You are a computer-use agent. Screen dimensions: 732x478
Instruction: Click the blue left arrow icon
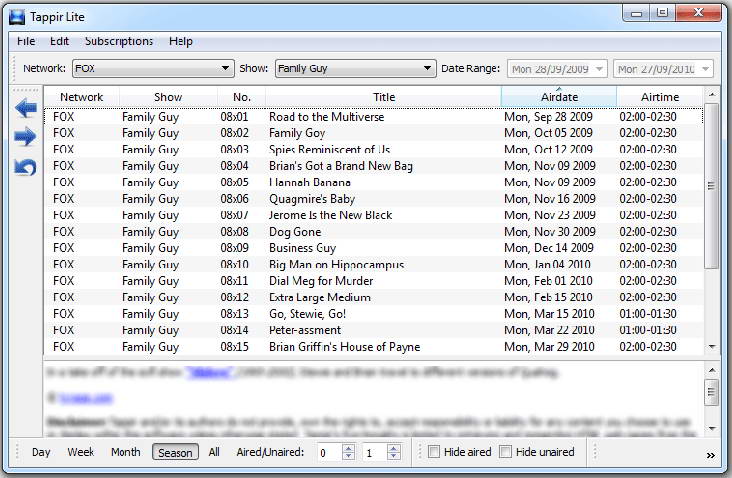tap(26, 108)
